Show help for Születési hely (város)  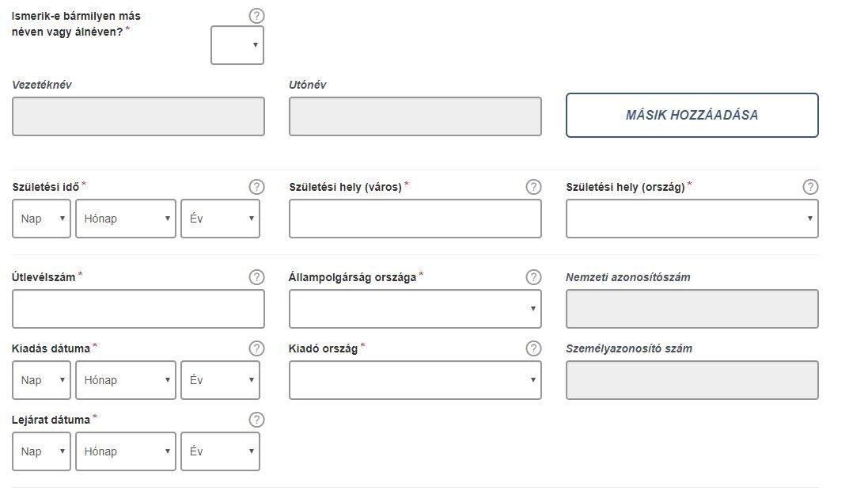tap(533, 187)
